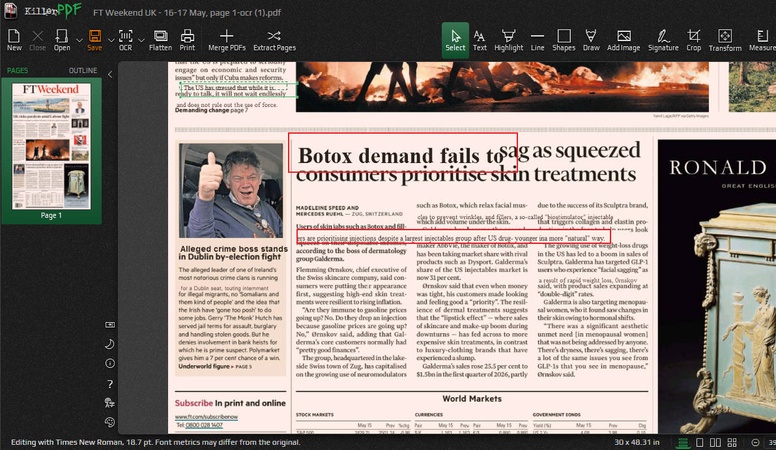The height and width of the screenshot is (450, 776).
Task: Switch to continuous scroll view mode
Action: coord(683,443)
